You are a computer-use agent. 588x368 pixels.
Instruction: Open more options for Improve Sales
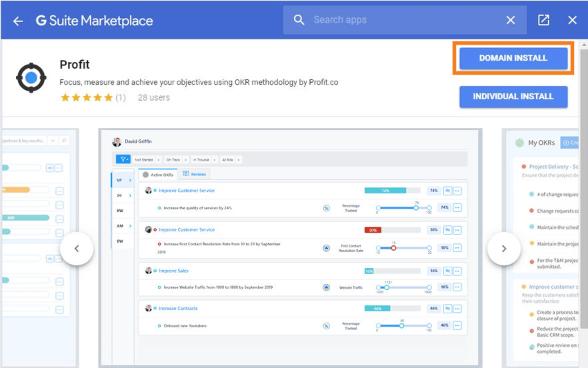(x=457, y=271)
